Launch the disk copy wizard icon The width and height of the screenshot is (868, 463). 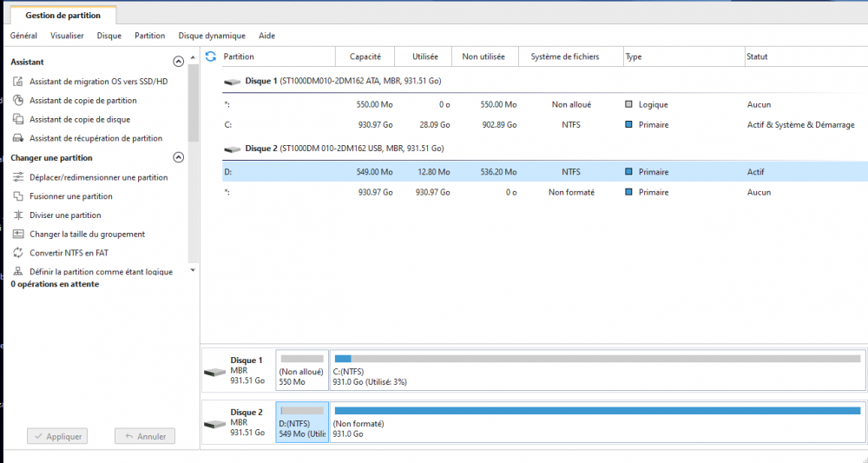pyautogui.click(x=17, y=120)
